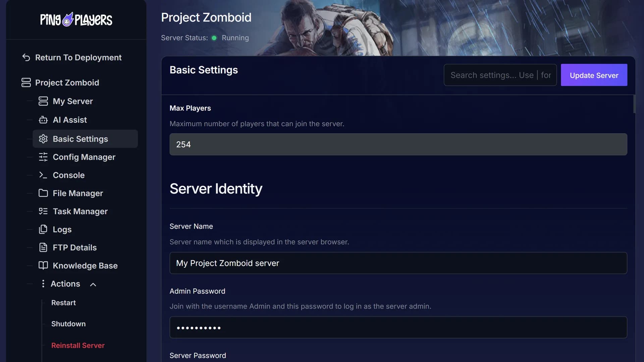Restart the server from Actions
Screen dimensions: 644x362
[x=63, y=303]
